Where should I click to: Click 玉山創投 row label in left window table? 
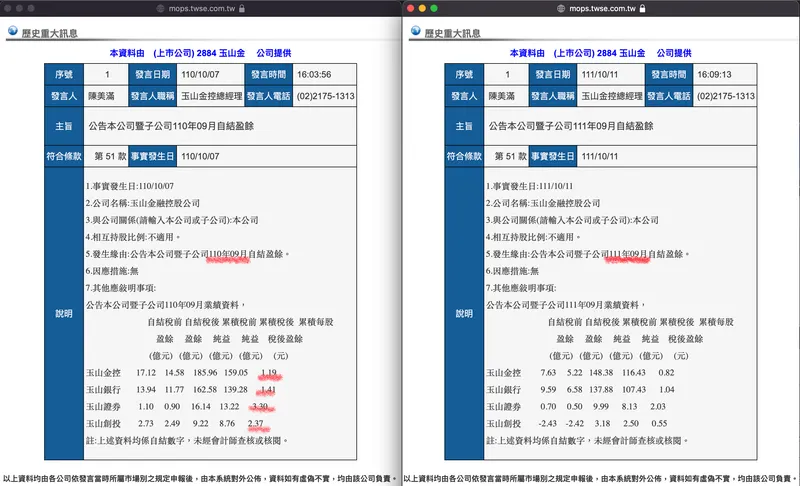[x=103, y=423]
